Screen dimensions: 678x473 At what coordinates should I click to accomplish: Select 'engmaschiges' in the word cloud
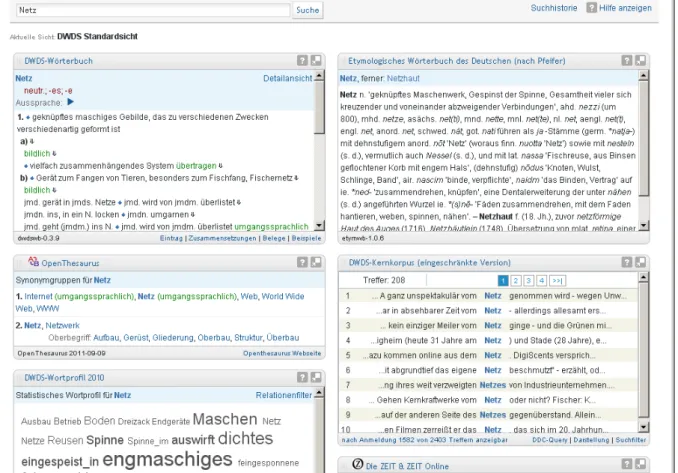[x=167, y=459]
